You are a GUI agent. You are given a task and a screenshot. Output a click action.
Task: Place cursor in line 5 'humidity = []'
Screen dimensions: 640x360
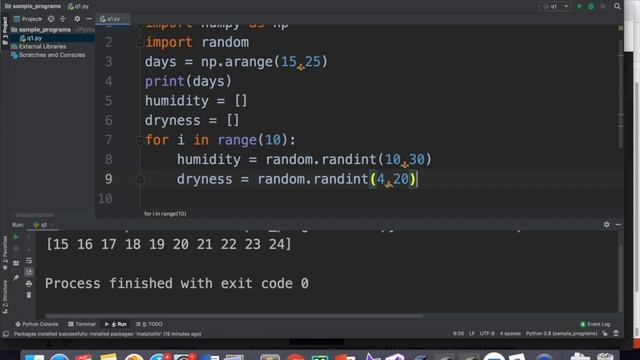click(196, 101)
